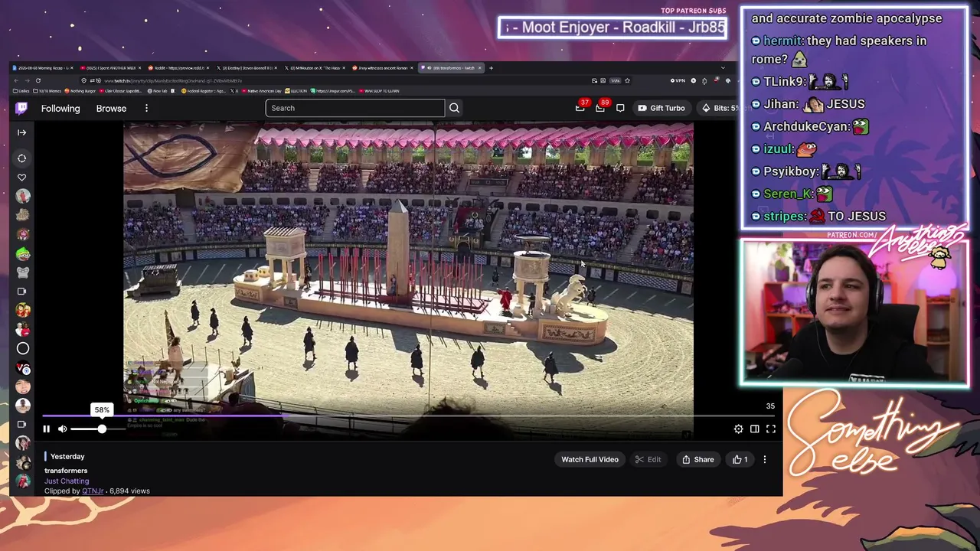Open the Dailies bookmarks folder
This screenshot has width=980, height=551.
(x=21, y=91)
